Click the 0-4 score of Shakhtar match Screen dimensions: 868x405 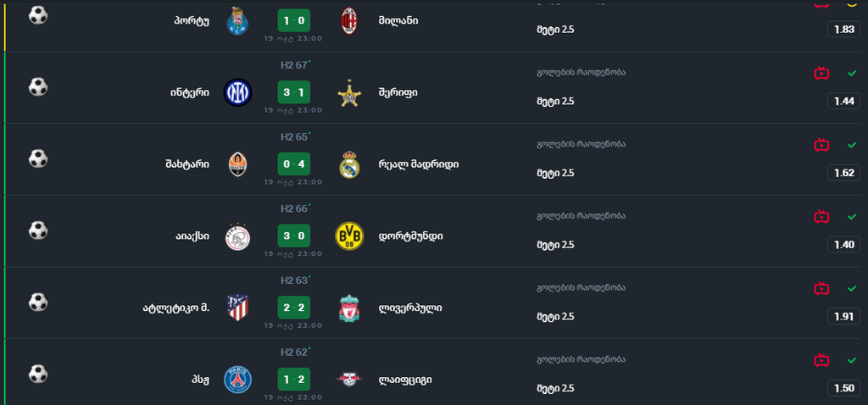pos(293,164)
